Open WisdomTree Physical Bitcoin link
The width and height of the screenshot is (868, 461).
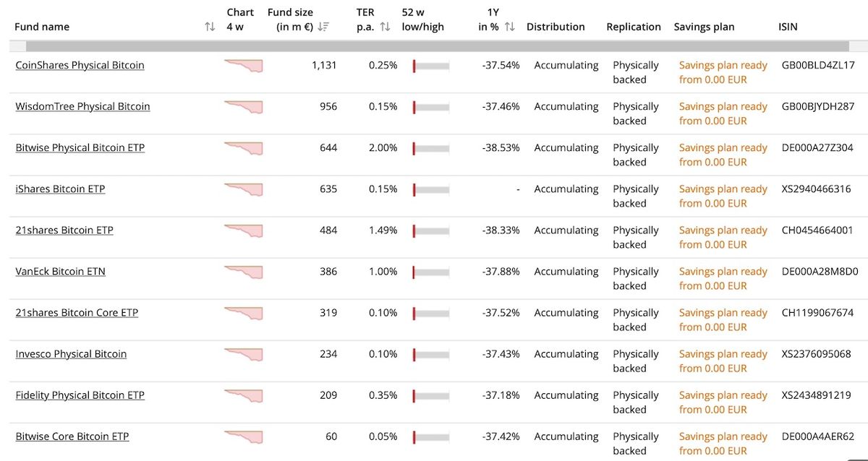click(82, 106)
